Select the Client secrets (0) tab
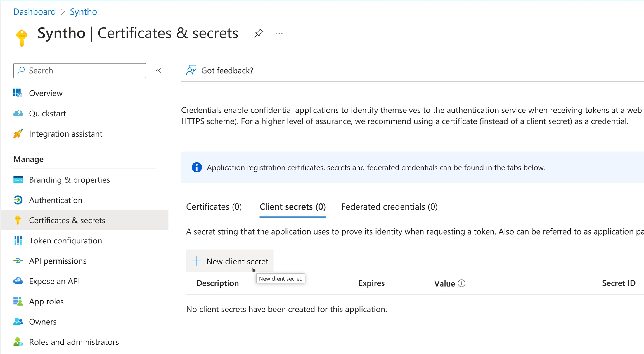Screen dimensions: 644x354 click(292, 207)
